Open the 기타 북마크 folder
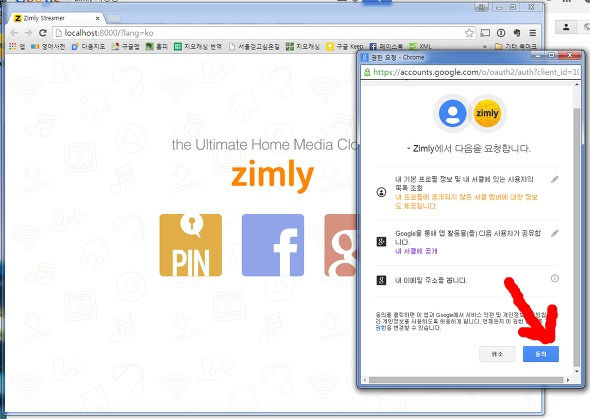590x419 pixels. (515, 46)
